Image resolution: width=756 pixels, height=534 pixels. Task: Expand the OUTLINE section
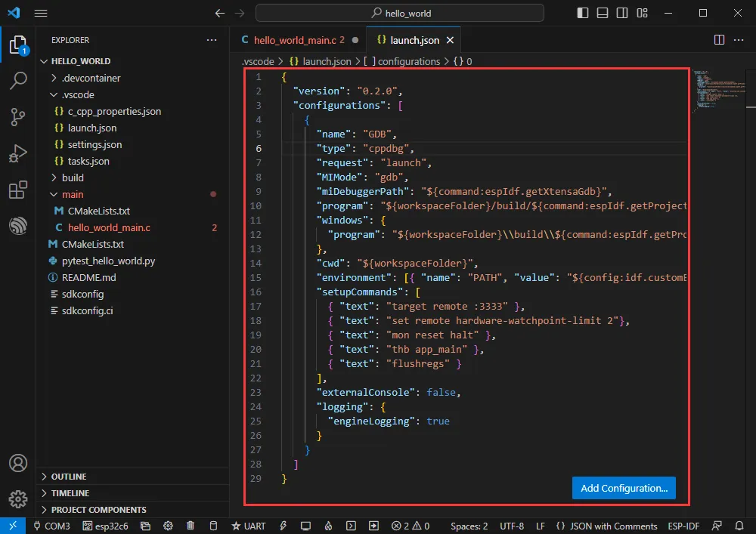click(x=68, y=477)
